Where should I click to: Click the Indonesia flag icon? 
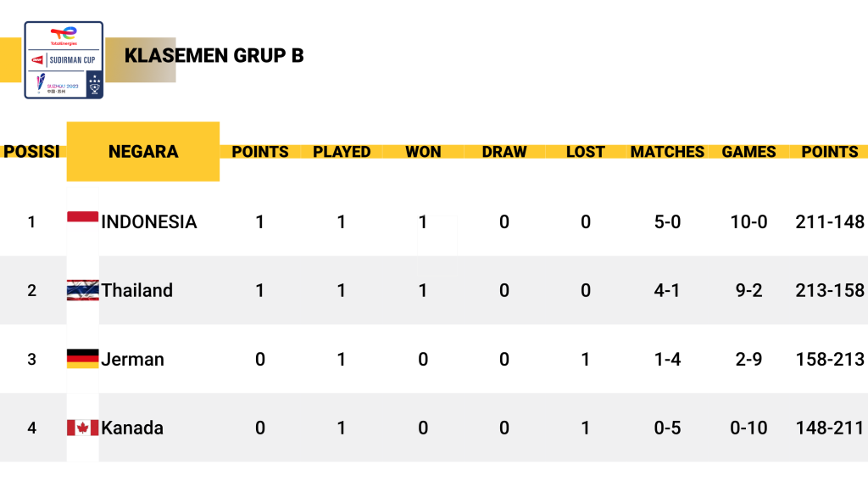tap(82, 217)
